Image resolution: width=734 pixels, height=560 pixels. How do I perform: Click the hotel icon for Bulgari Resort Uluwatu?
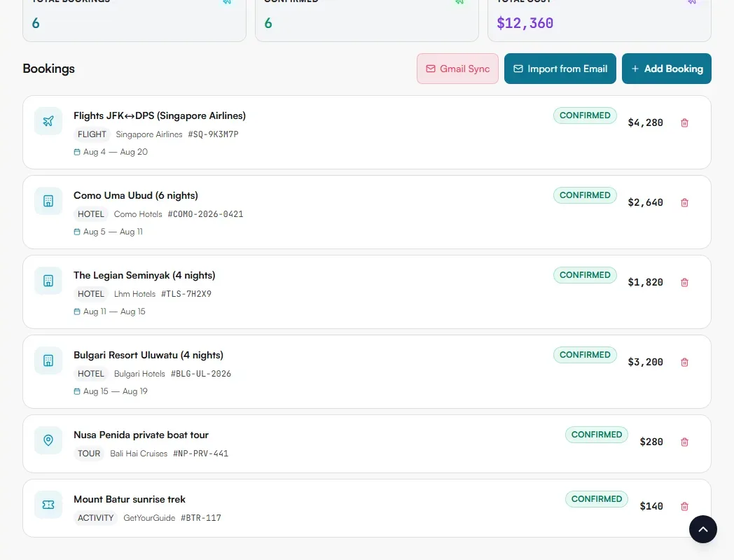(48, 360)
